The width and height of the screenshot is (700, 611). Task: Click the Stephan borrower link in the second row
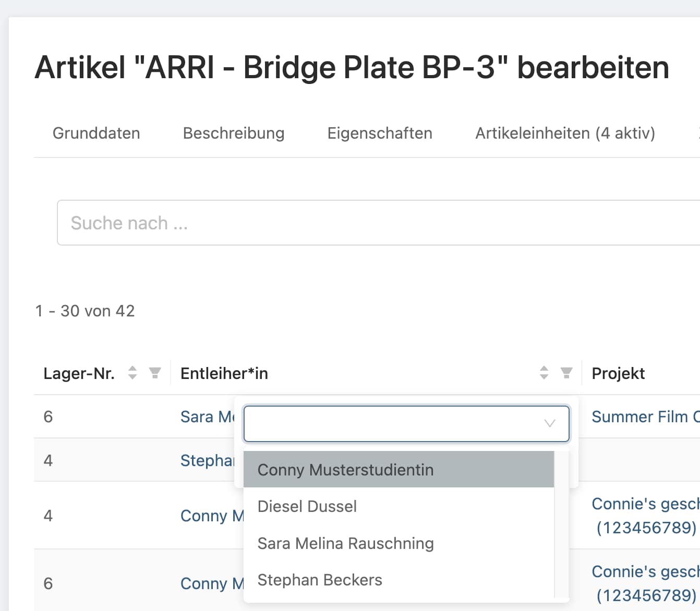[x=207, y=460]
